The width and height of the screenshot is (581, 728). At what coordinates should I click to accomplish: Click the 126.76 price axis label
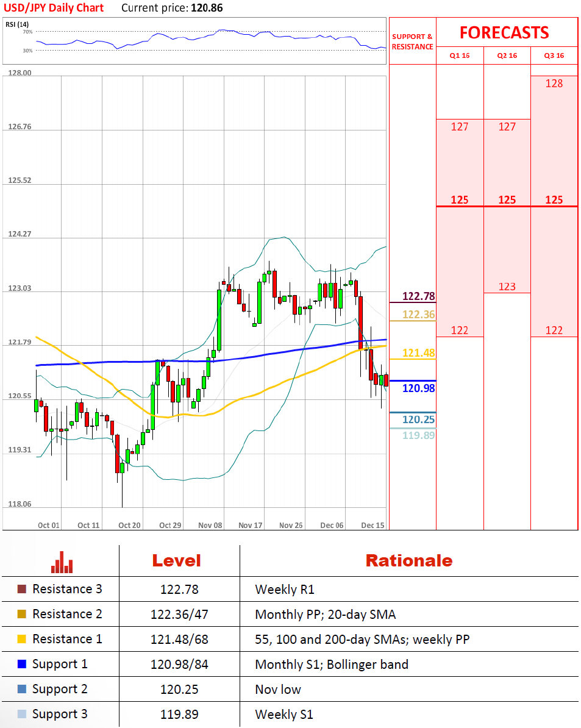[20, 126]
